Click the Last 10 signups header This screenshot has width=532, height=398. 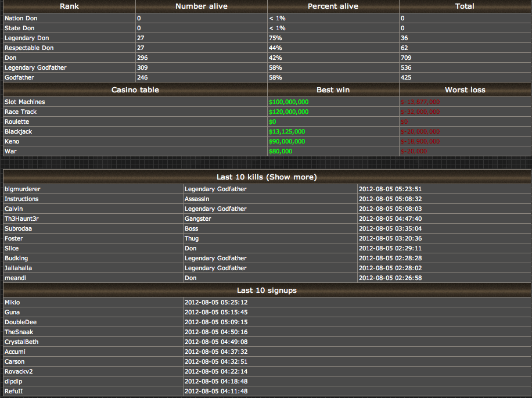click(x=267, y=290)
